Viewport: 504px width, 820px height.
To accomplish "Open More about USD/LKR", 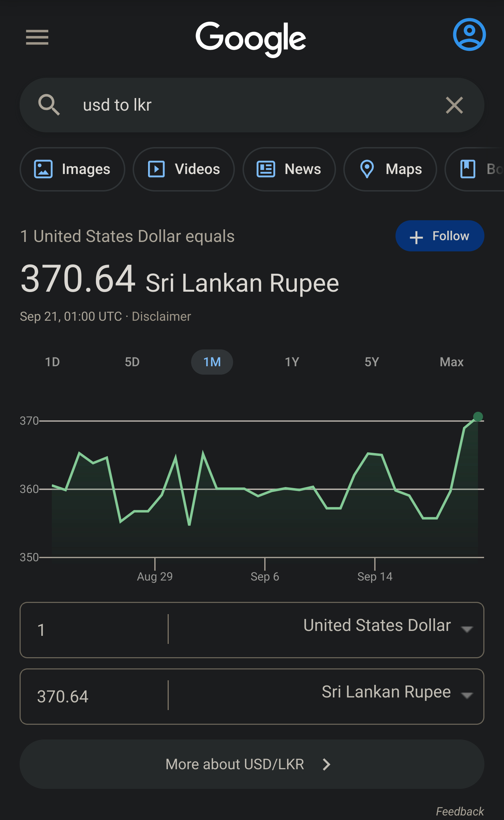I will click(x=252, y=764).
